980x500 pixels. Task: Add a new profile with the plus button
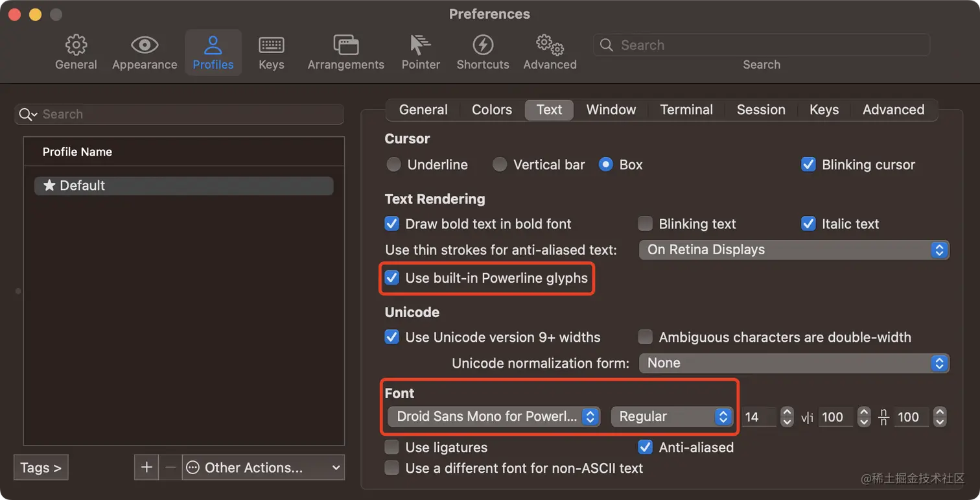click(146, 468)
